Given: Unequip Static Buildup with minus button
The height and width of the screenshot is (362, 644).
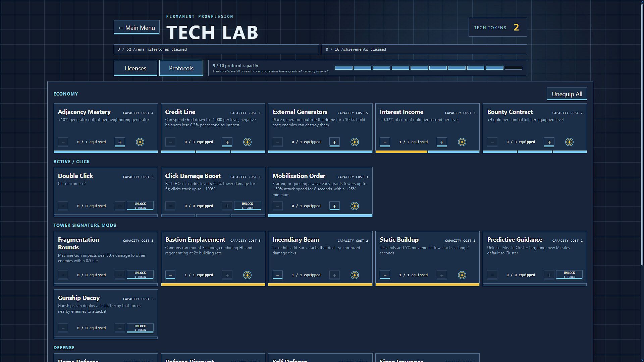Looking at the screenshot, I should point(385,275).
